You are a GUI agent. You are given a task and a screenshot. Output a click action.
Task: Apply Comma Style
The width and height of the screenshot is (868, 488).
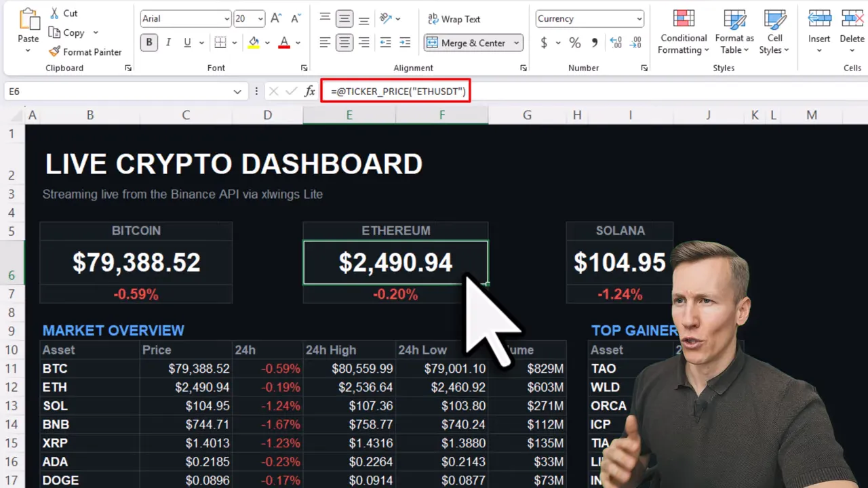click(595, 43)
